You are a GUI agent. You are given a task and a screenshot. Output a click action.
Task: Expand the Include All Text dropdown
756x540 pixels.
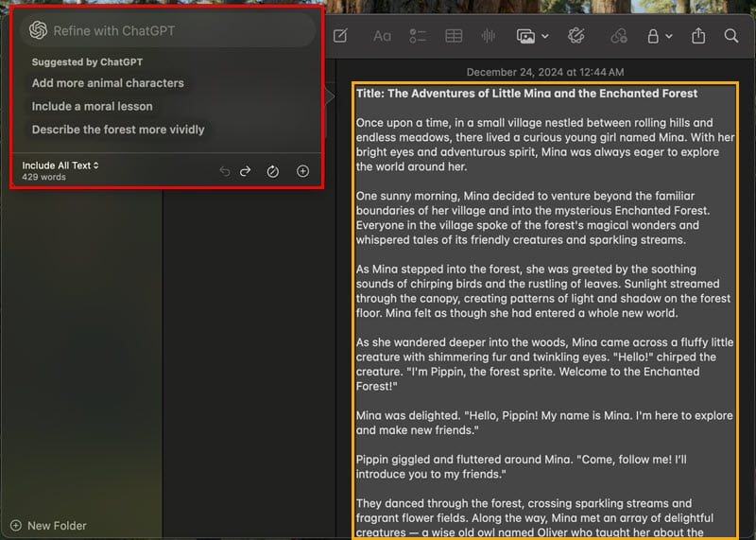pos(60,165)
